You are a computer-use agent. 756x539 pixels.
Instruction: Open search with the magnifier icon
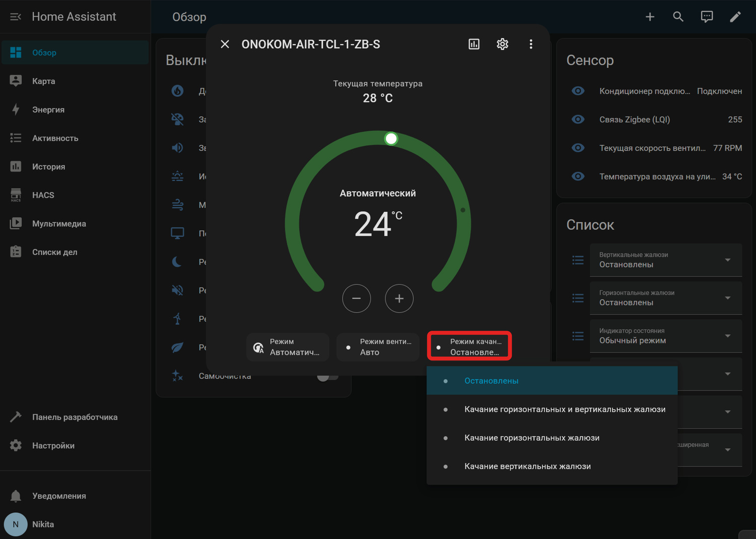(678, 17)
